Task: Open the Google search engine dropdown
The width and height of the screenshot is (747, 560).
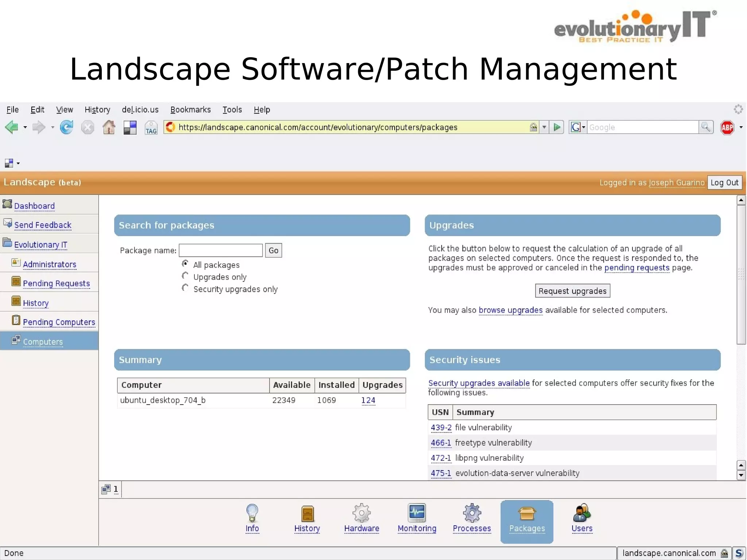Action: coord(584,127)
